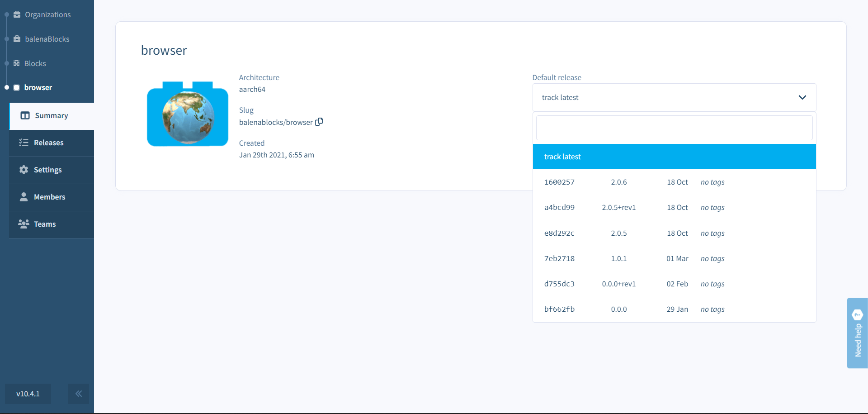868x414 pixels.
Task: Open Settings via the gear icon
Action: pos(23,170)
